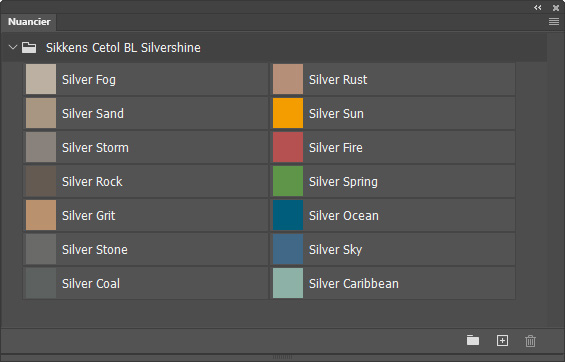Pick the Silver Fog color swatch
The height and width of the screenshot is (362, 565).
[x=41, y=79]
